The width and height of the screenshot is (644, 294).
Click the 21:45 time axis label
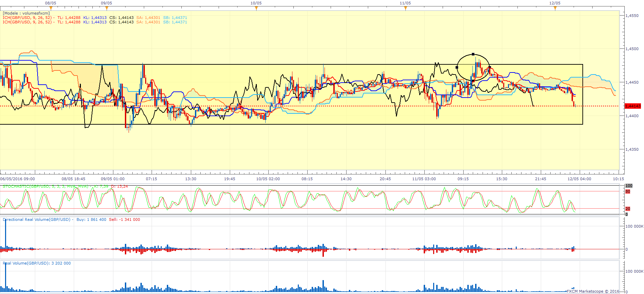541,179
